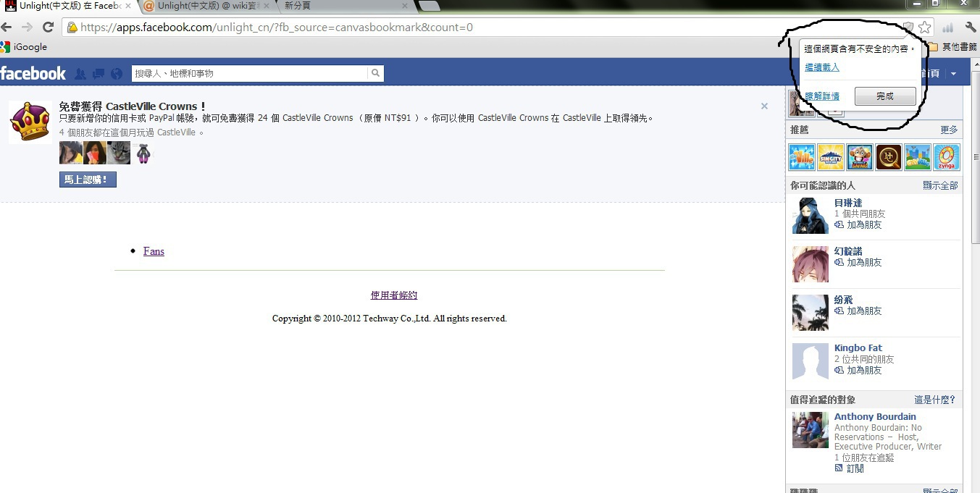Open a new tab with the new-tab button
Screen dimensions: 980x493
[x=429, y=6]
